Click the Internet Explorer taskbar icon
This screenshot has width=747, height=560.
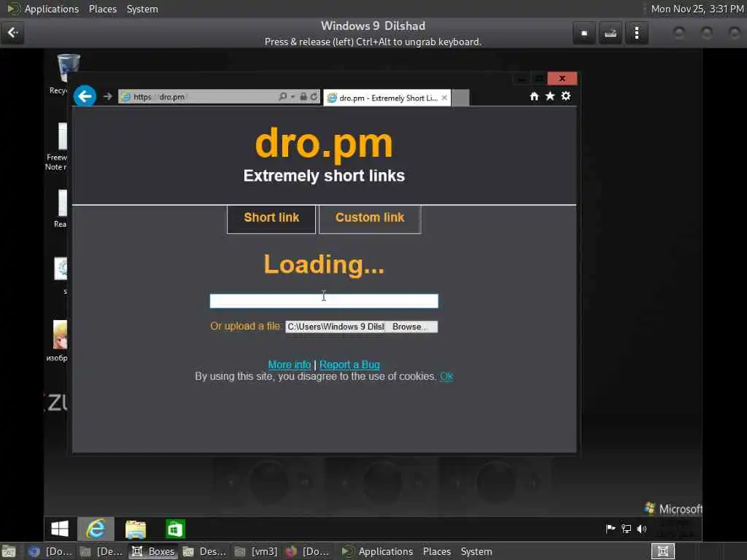[96, 529]
